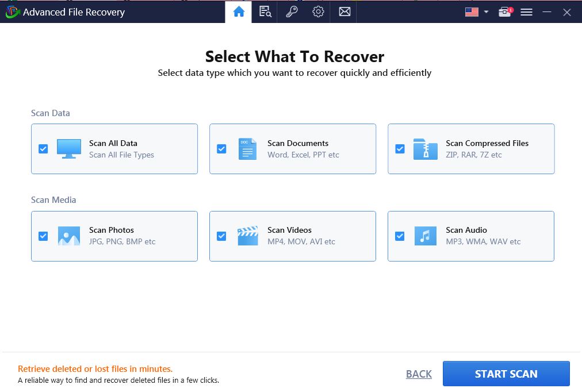Uncheck the Scan Audio checkbox
Image resolution: width=582 pixels, height=392 pixels.
point(399,236)
